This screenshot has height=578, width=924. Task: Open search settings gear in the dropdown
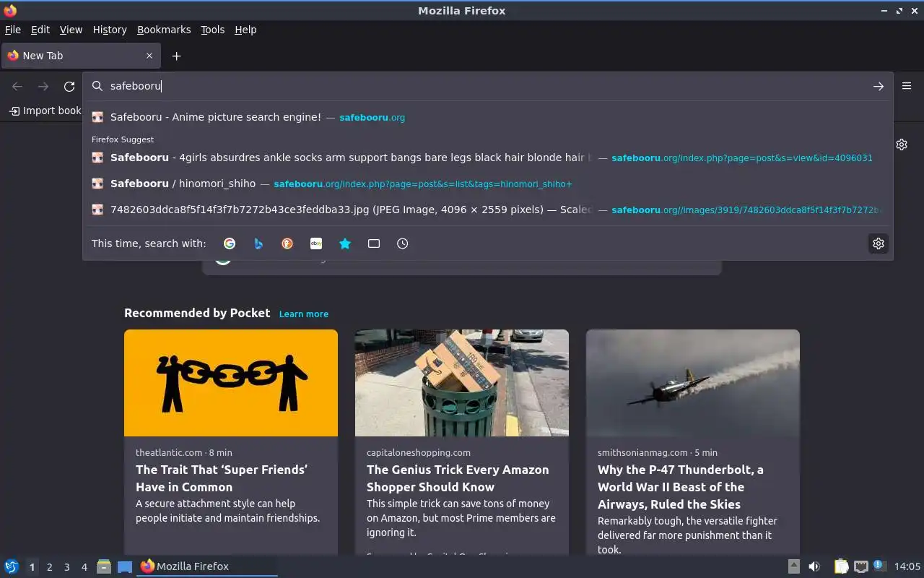pos(879,243)
